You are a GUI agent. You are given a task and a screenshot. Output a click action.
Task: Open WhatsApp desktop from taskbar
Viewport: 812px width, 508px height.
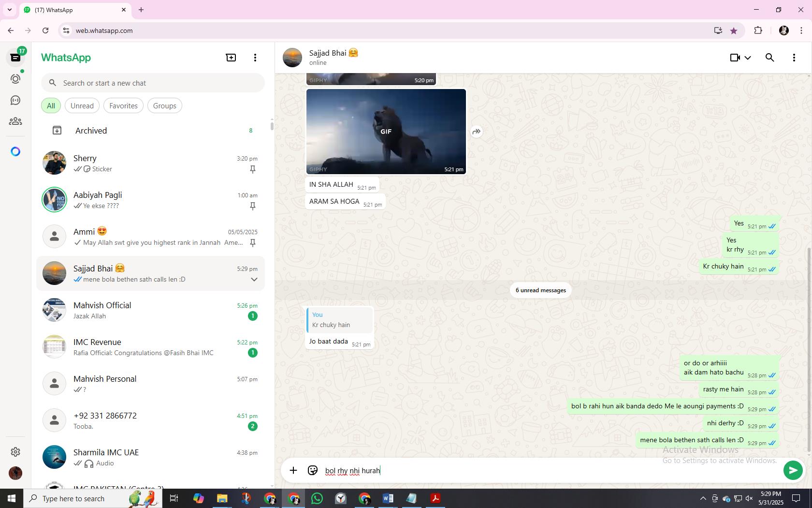coord(317,498)
